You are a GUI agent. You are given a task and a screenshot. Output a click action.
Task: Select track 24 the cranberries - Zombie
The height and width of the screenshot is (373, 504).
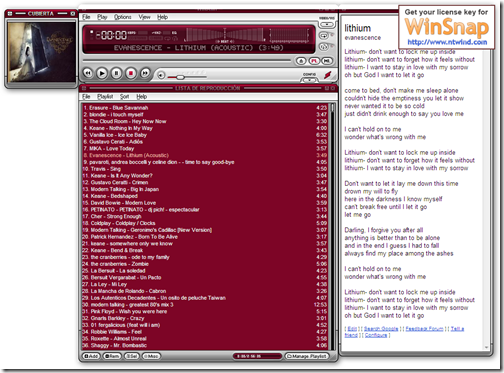click(205, 264)
